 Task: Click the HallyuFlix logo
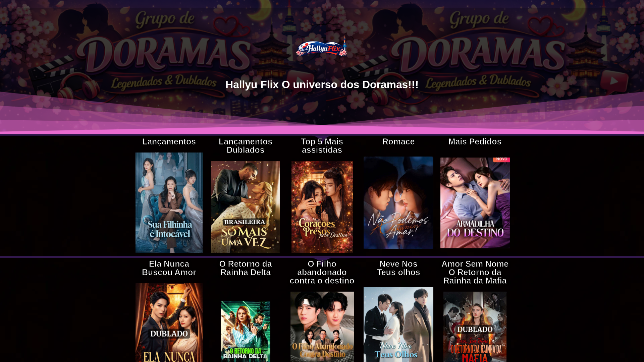322,47
